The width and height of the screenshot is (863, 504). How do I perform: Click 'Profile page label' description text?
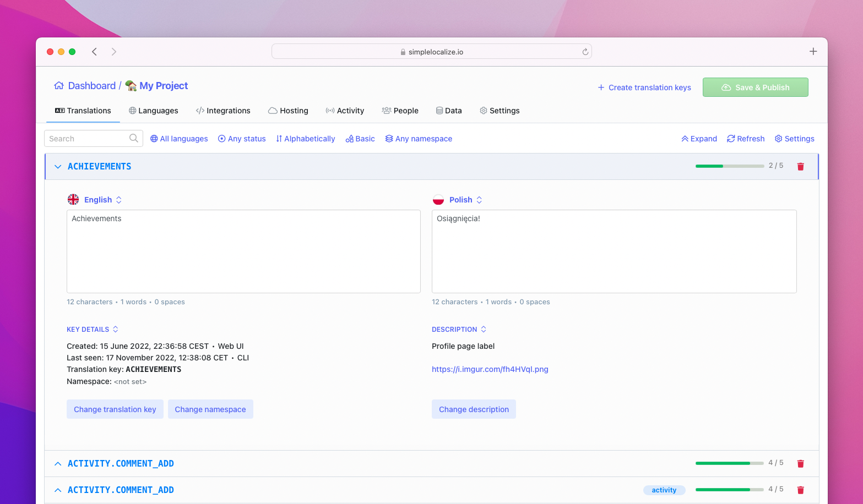pyautogui.click(x=463, y=346)
